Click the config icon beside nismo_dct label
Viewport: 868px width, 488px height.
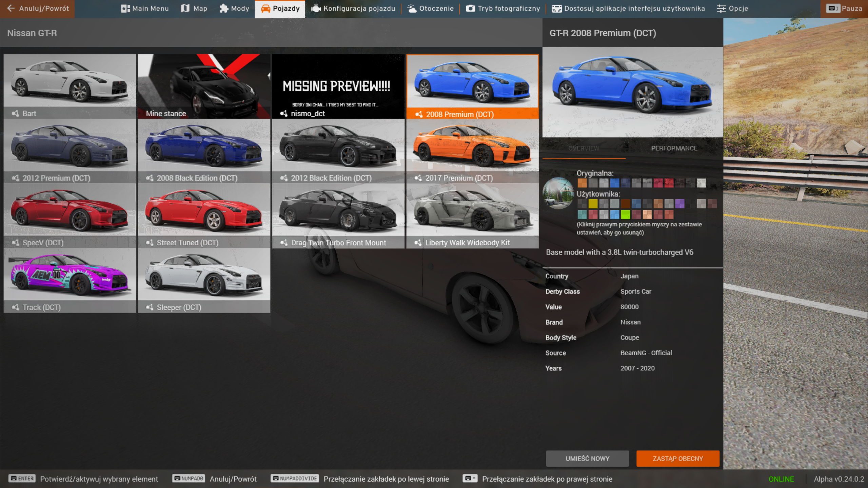pyautogui.click(x=284, y=114)
